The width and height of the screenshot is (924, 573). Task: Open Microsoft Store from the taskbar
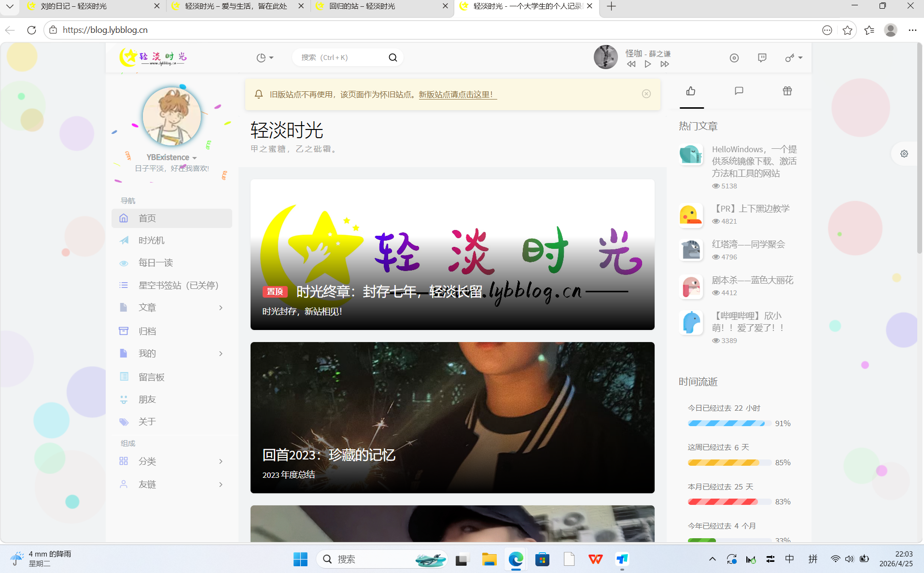[542, 559]
